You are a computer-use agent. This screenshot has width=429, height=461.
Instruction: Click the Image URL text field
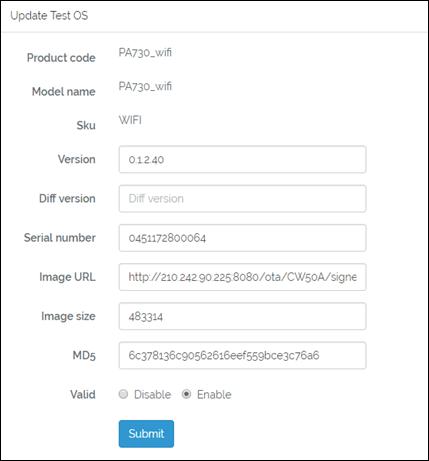(242, 277)
